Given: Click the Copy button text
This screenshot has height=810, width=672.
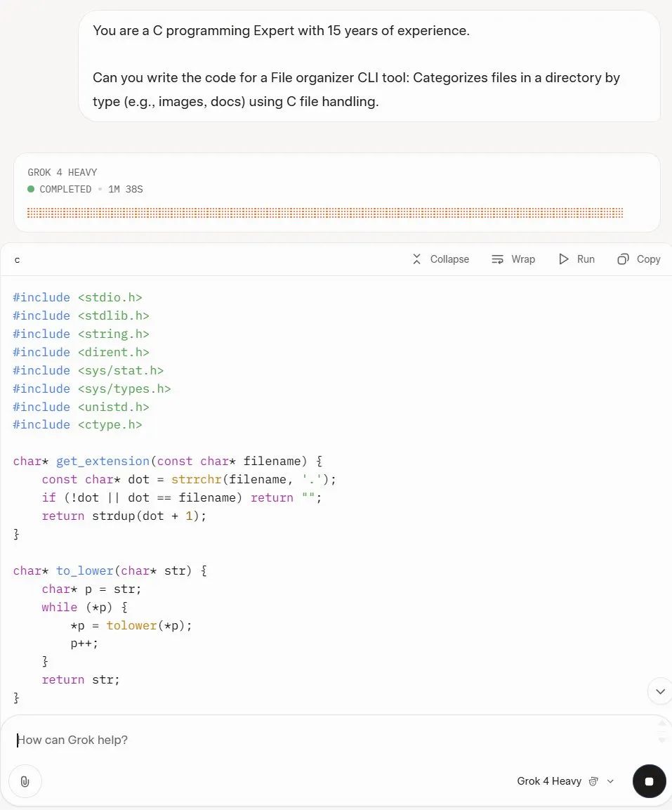Looking at the screenshot, I should click(x=648, y=259).
